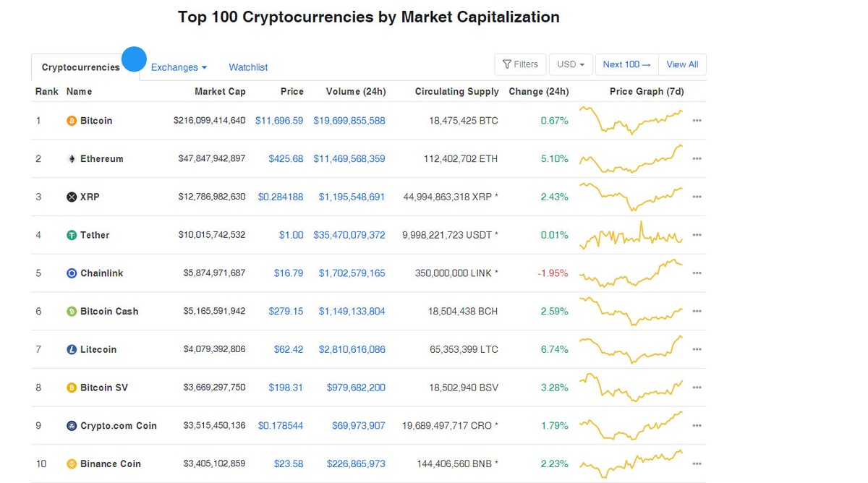Open Ethereum's 24h volume link

tap(352, 158)
